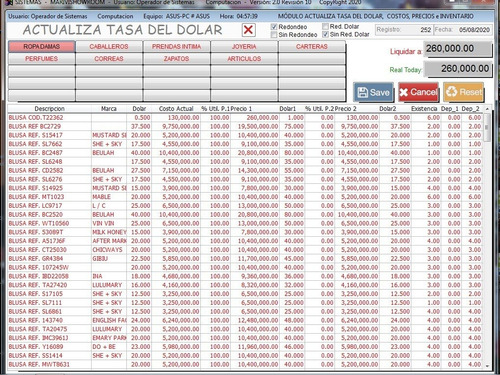Select row BLUSA COD.T22362
500x375 pixels.
click(x=246, y=118)
